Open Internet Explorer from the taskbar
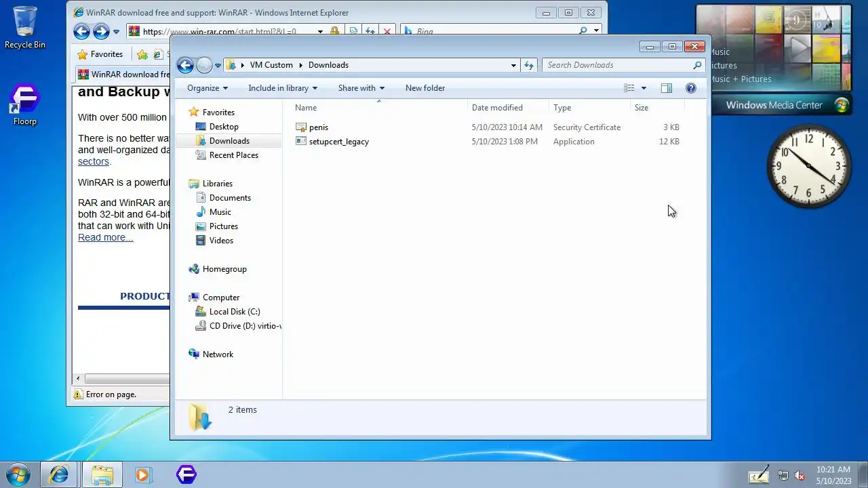 pyautogui.click(x=59, y=474)
